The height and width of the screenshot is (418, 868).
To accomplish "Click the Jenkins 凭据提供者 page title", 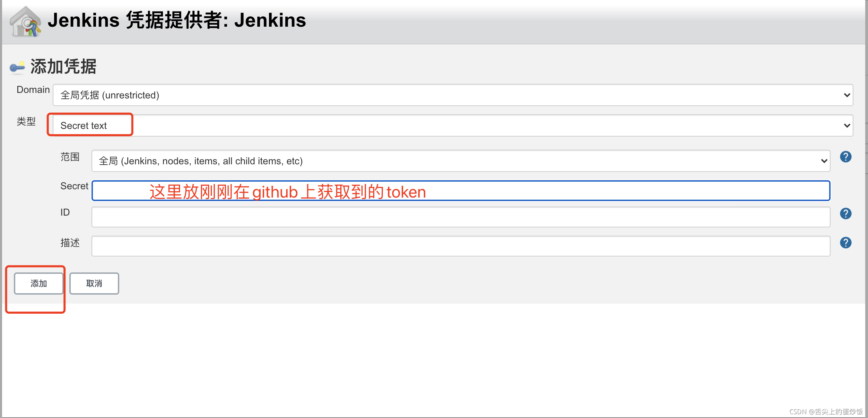I will [x=177, y=20].
